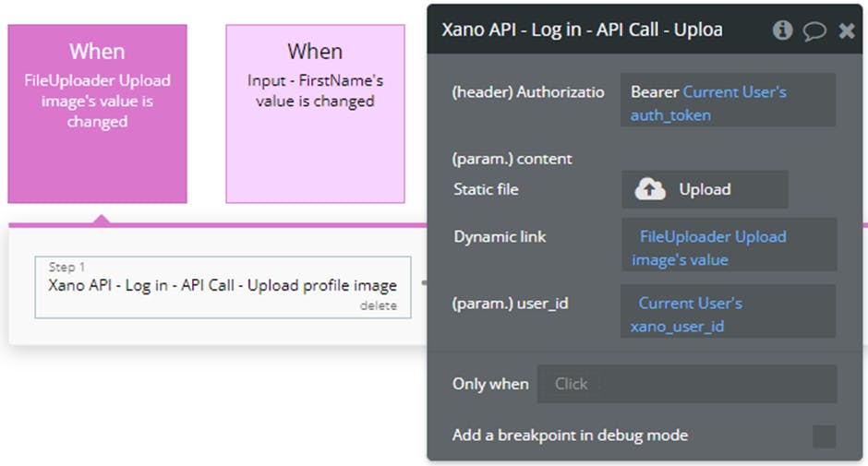
Task: Click the Upload static file button
Action: pos(705,189)
